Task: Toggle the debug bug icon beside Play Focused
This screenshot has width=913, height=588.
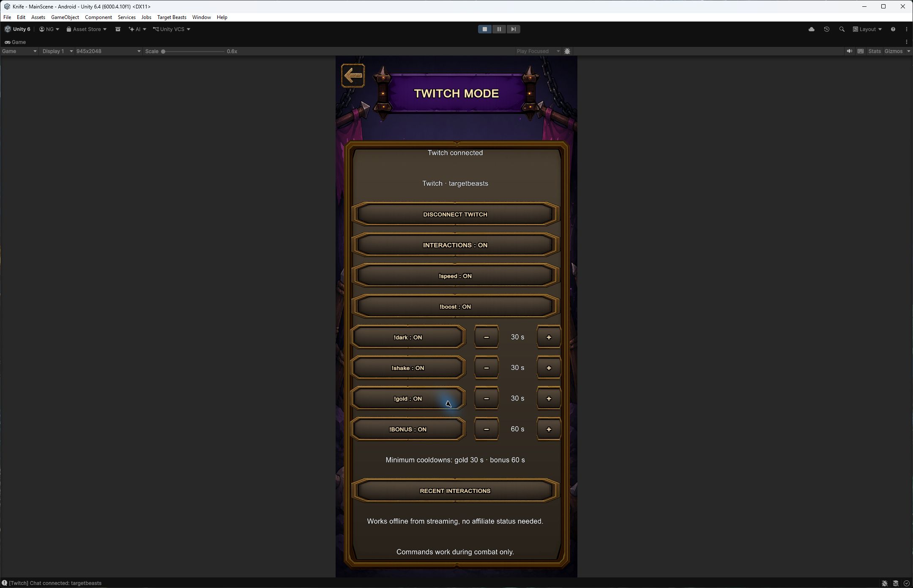Action: 567,51
